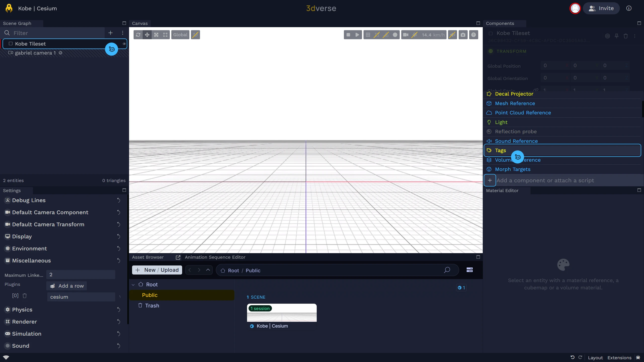Play the simulation in Canvas toolbar
This screenshot has height=362, width=644.
357,35
